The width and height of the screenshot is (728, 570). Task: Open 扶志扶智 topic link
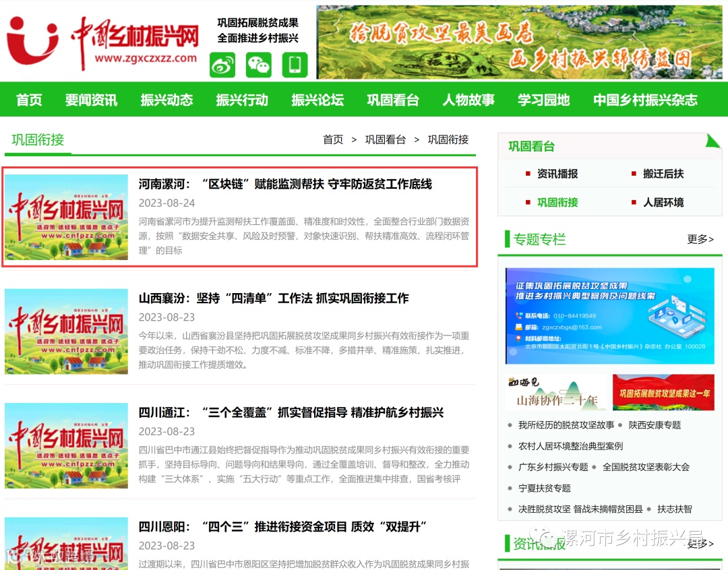click(x=674, y=509)
